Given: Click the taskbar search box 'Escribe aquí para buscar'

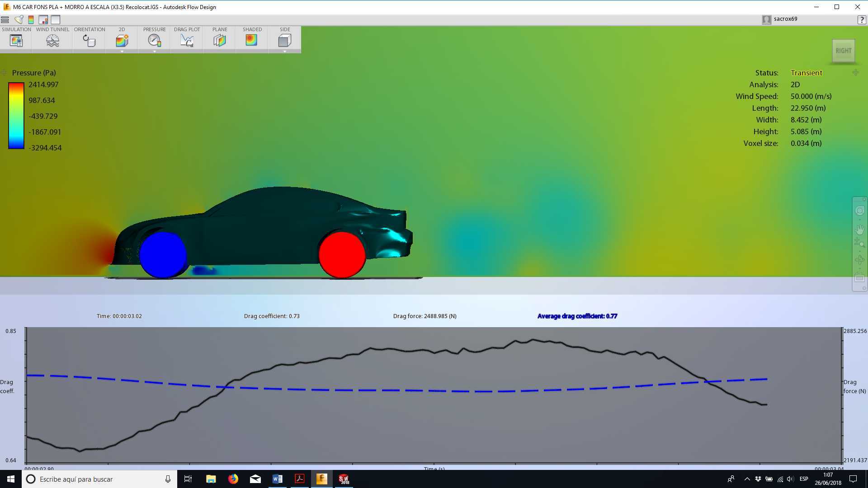Looking at the screenshot, I should (x=99, y=479).
